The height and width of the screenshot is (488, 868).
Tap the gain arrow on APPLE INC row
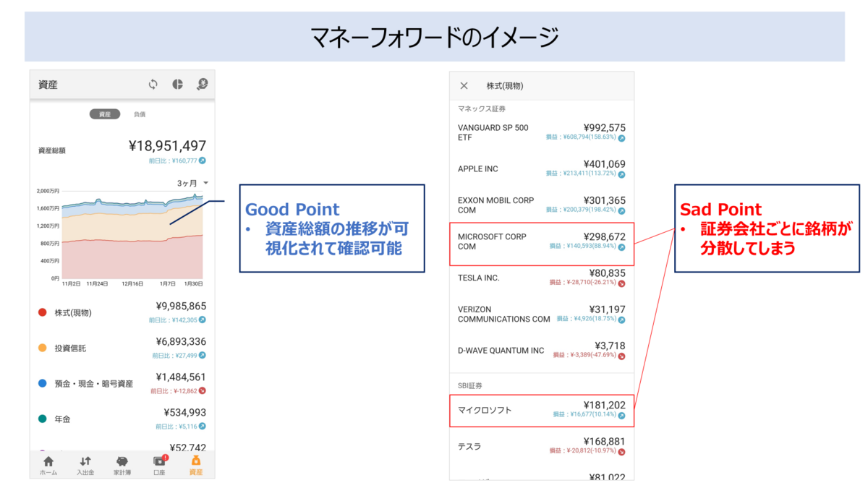pyautogui.click(x=621, y=174)
